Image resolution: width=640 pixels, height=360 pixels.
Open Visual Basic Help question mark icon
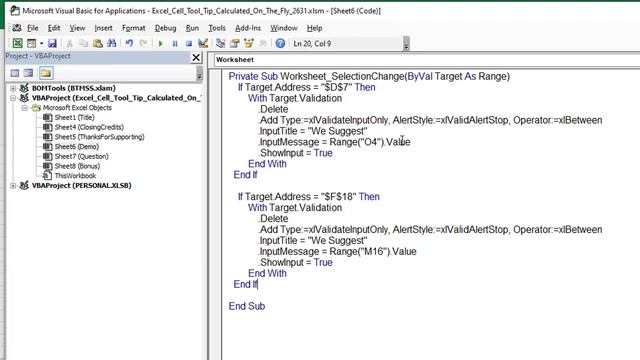click(280, 43)
